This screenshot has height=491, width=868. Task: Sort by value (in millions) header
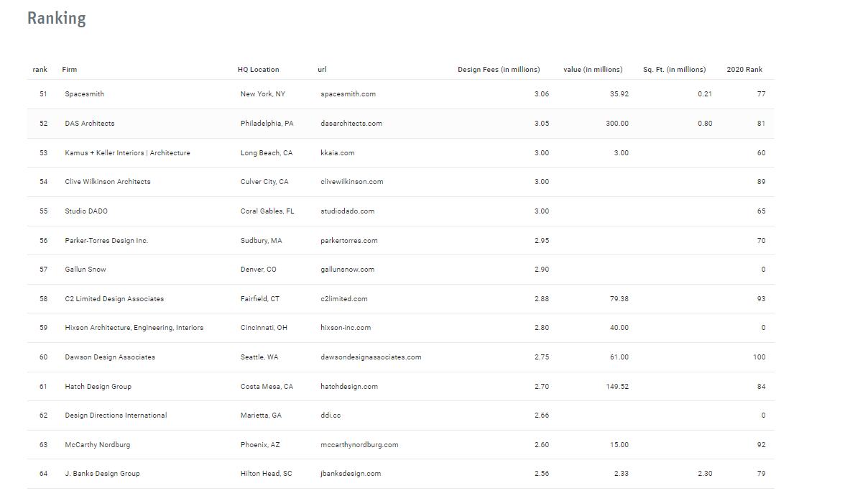(593, 70)
